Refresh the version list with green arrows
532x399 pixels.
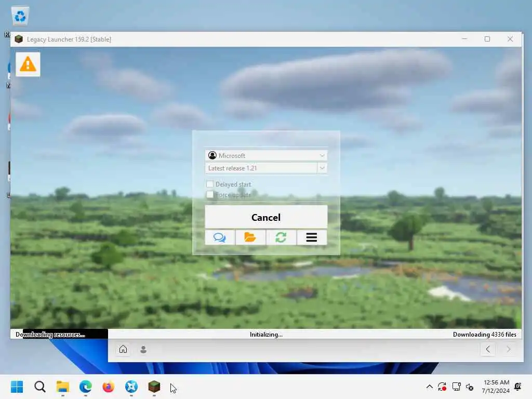(281, 237)
